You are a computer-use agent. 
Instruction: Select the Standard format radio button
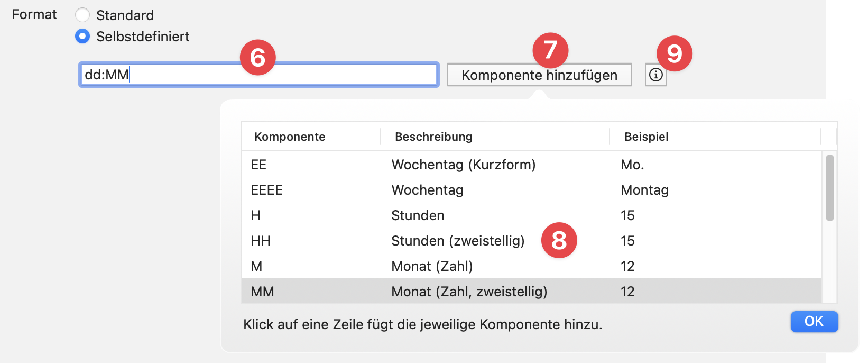82,15
